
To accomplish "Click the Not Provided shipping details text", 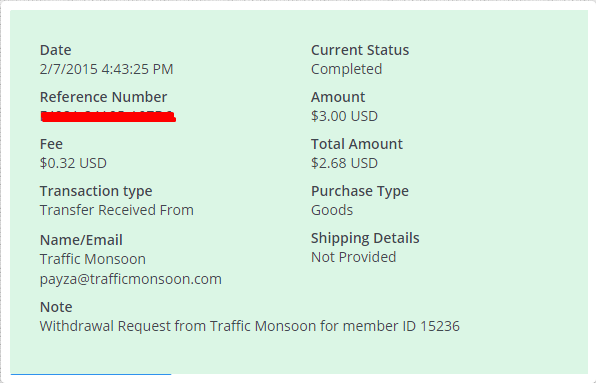I will tap(353, 257).
